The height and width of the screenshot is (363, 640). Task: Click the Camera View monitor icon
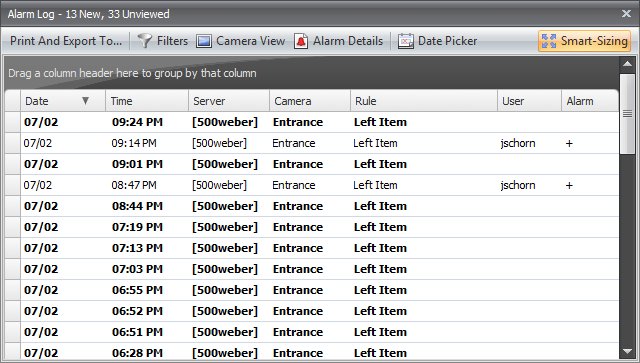204,41
